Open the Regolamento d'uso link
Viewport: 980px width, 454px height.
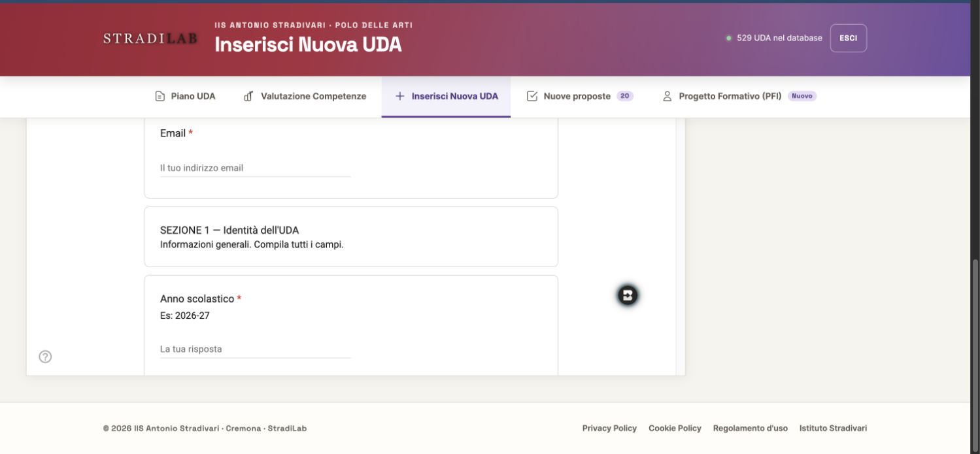coord(751,429)
